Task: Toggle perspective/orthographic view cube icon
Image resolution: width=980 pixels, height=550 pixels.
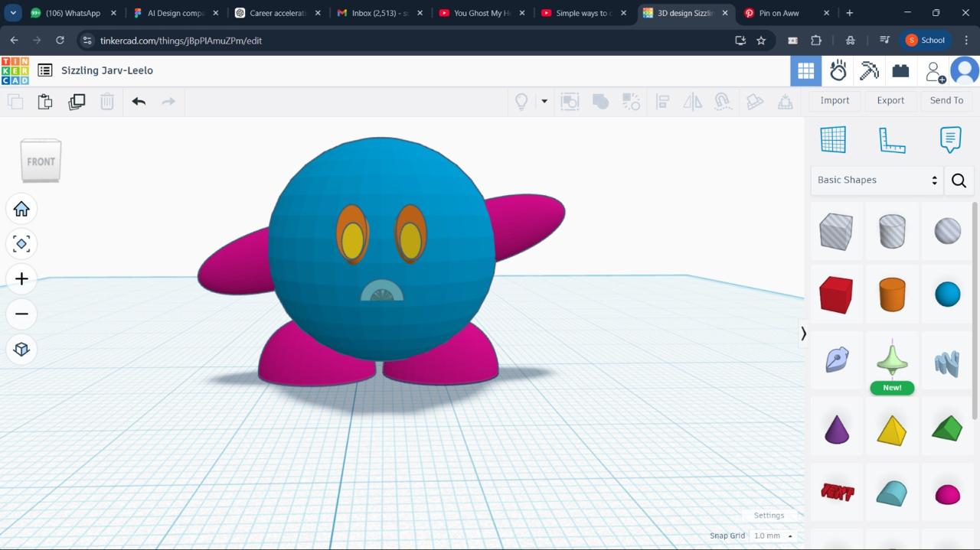Action: pyautogui.click(x=21, y=349)
